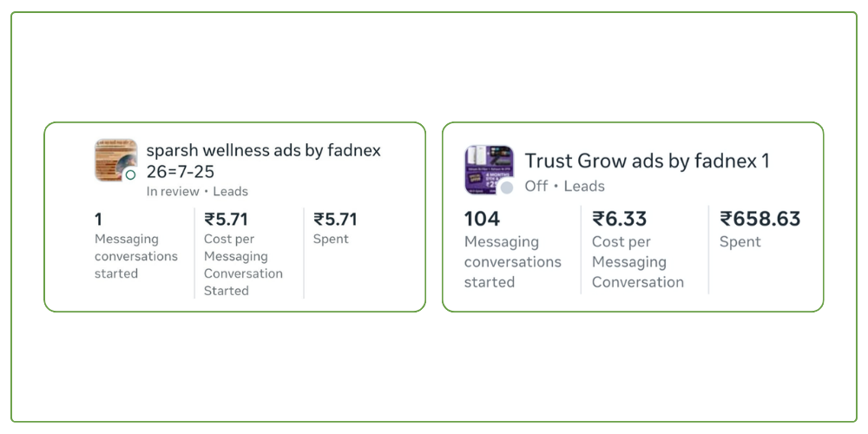The height and width of the screenshot is (434, 868).
Task: Select the ₹6.33 cost per conversation value
Action: point(620,219)
